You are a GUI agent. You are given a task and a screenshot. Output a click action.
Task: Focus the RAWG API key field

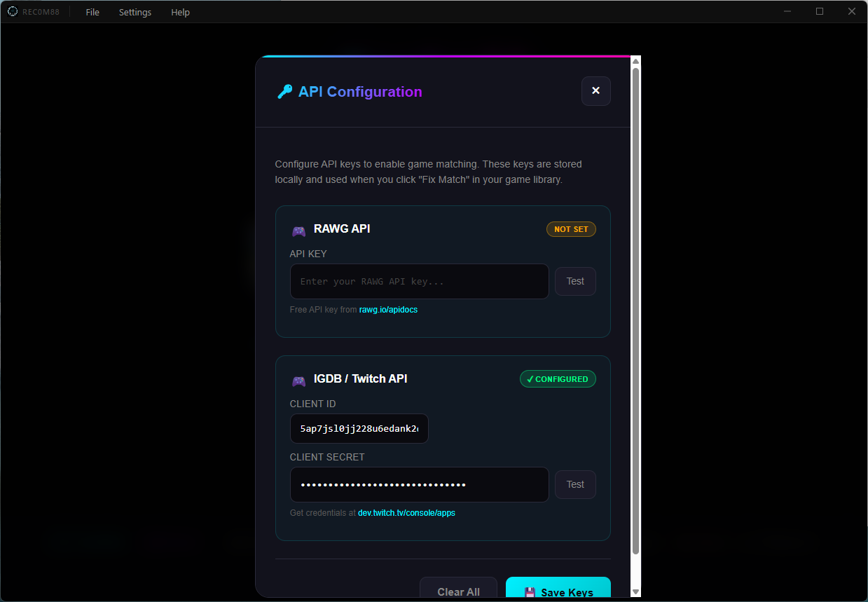(x=419, y=281)
